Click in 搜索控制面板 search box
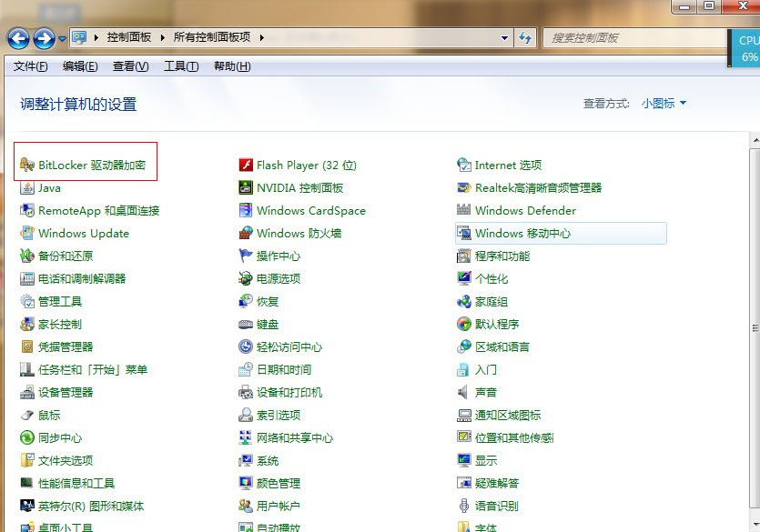The image size is (760, 532). (634, 38)
